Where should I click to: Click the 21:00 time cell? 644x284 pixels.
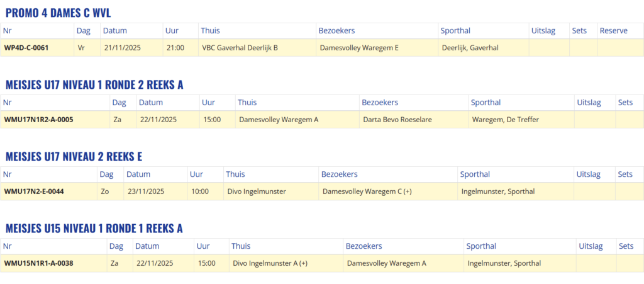coord(175,48)
